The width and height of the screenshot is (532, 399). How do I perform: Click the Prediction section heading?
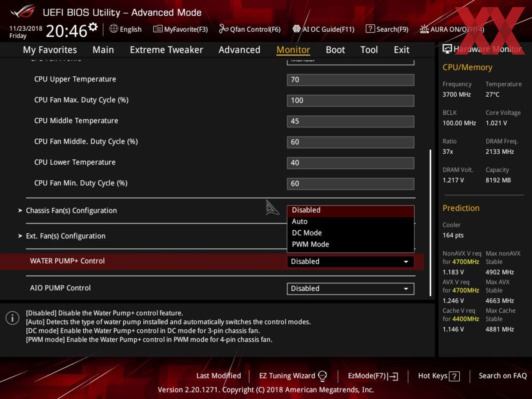(461, 208)
